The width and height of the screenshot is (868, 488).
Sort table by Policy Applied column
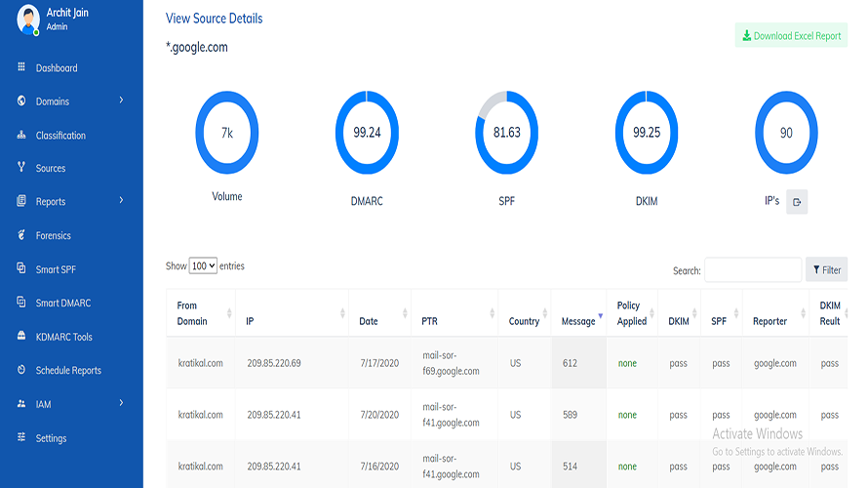point(632,313)
